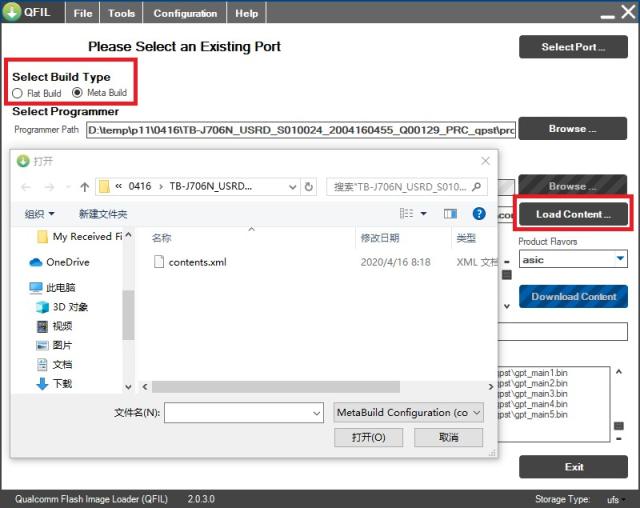
Task: Expand the address bar history dropdown
Action: [x=292, y=187]
